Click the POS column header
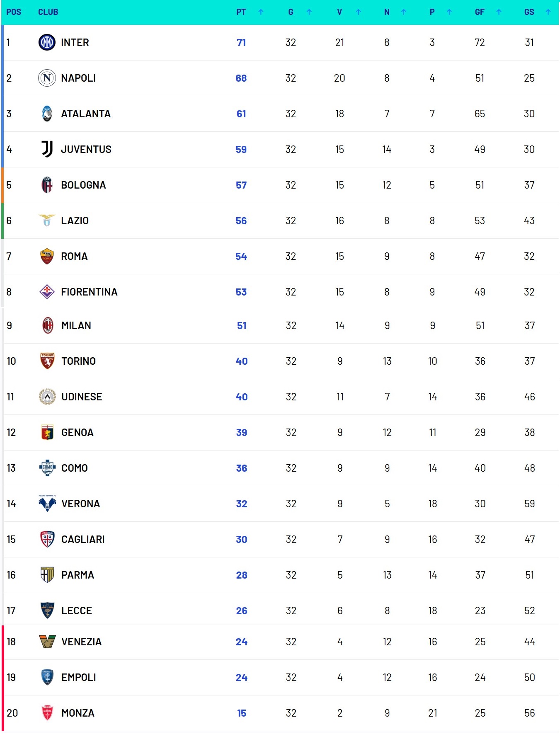 pos(14,12)
